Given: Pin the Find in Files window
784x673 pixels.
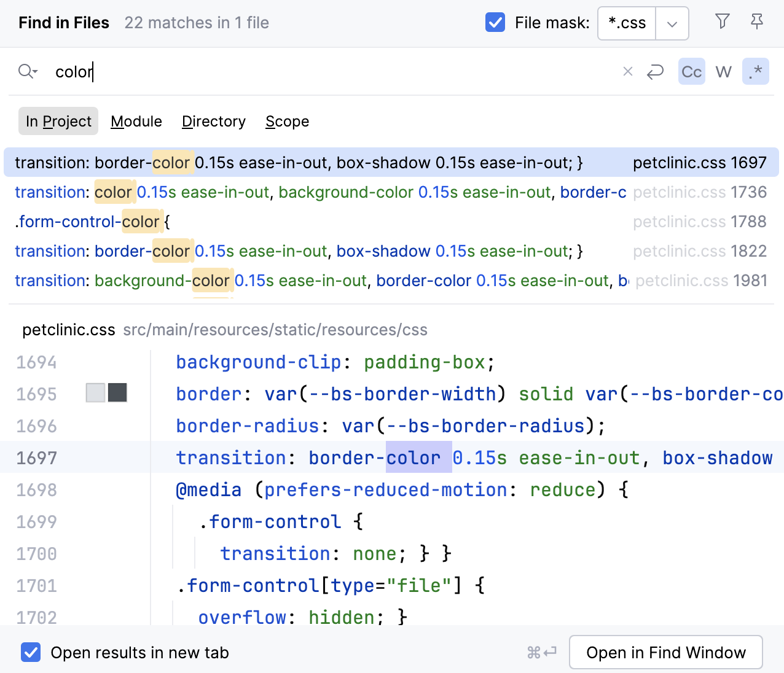Looking at the screenshot, I should 756,22.
